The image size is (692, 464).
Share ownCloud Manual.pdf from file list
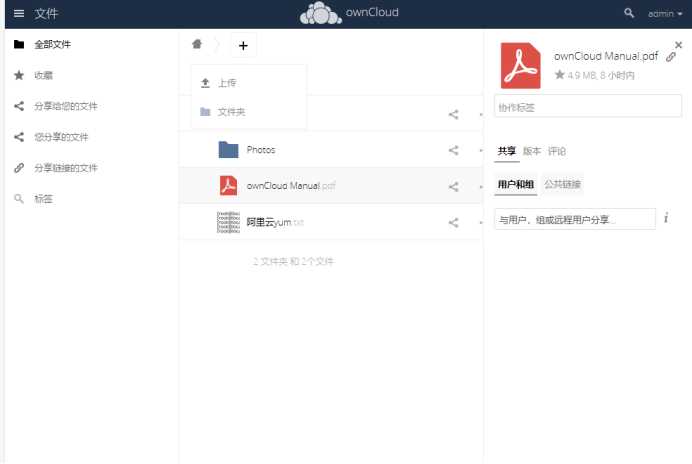pyautogui.click(x=453, y=186)
